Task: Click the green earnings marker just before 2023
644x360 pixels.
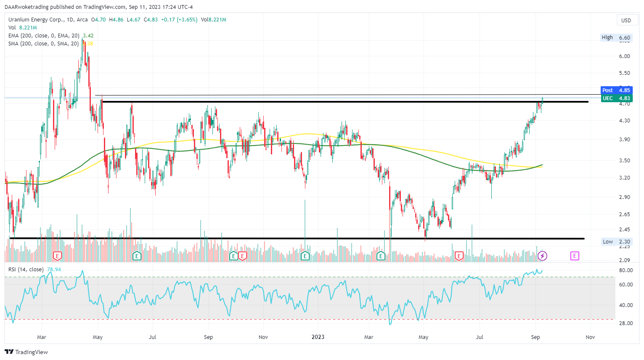Action: click(305, 256)
